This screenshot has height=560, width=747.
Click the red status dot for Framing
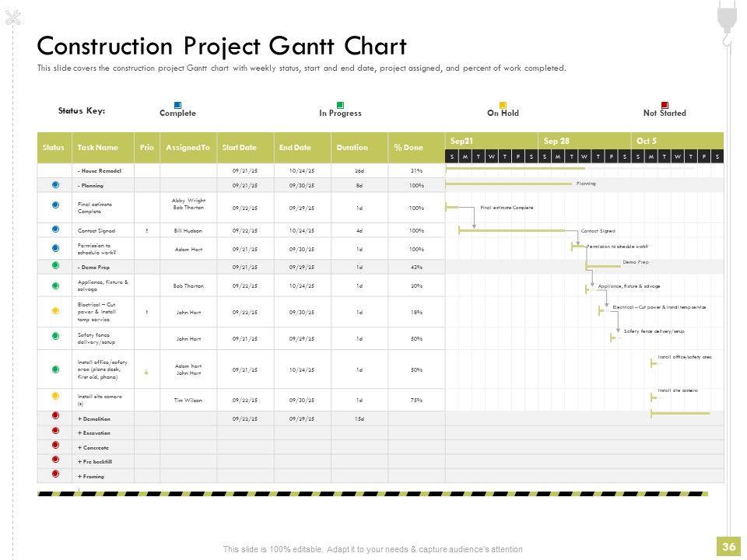point(55,474)
